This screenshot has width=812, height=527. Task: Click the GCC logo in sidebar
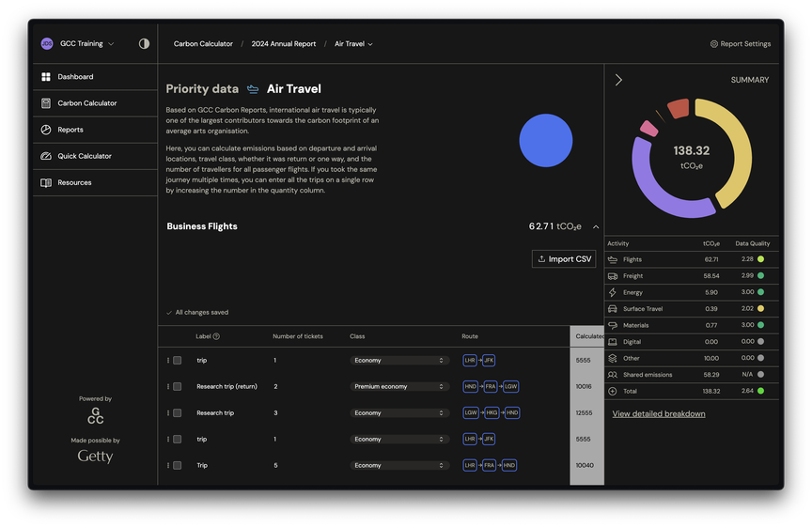coord(95,416)
